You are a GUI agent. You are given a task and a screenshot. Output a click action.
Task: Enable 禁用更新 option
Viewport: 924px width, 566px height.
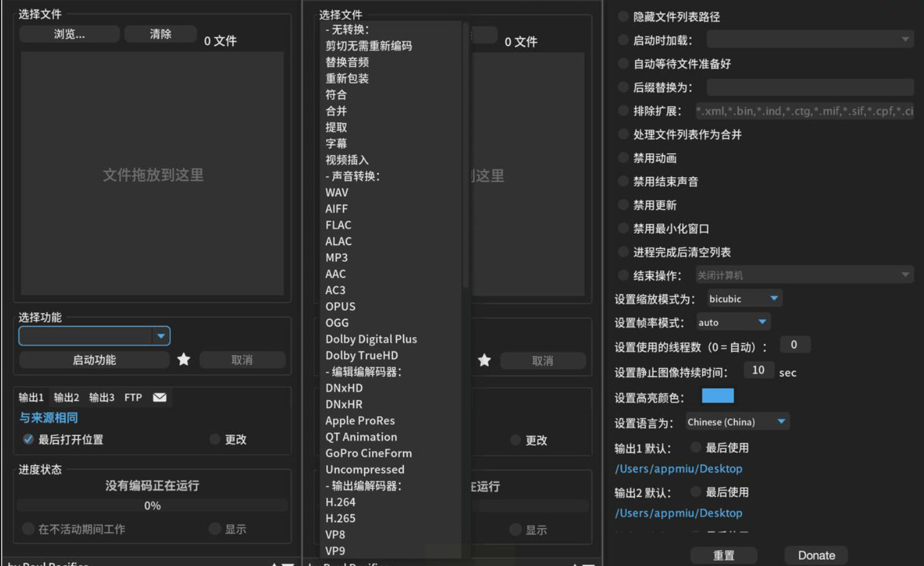coord(623,205)
